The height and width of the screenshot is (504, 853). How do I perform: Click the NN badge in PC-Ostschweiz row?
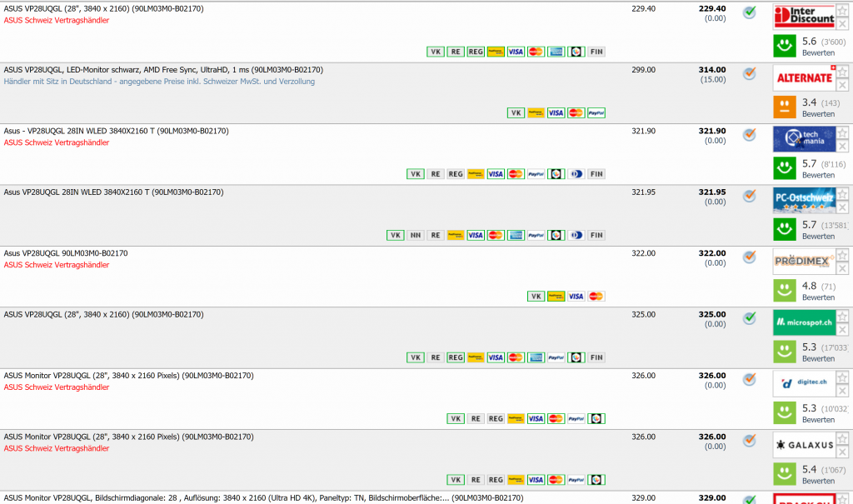[415, 236]
